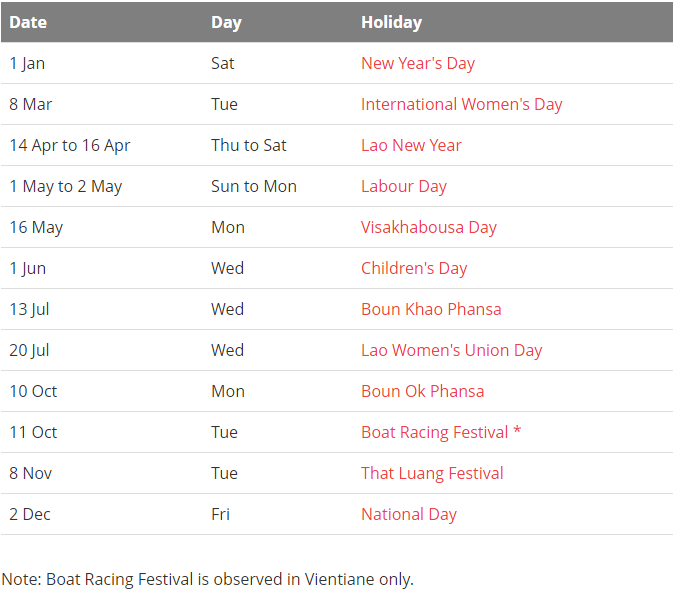Screen dimensions: 677x607
Task: Open the Lao Women's Union Day link
Action: click(451, 351)
